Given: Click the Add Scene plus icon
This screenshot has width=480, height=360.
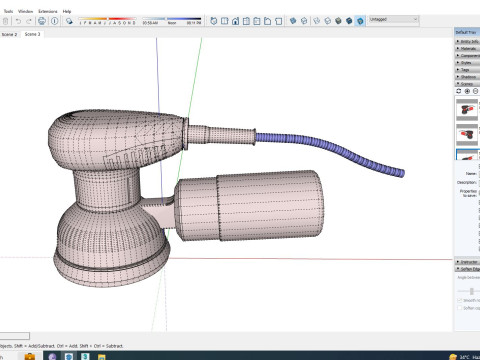Looking at the screenshot, I should (467, 91).
